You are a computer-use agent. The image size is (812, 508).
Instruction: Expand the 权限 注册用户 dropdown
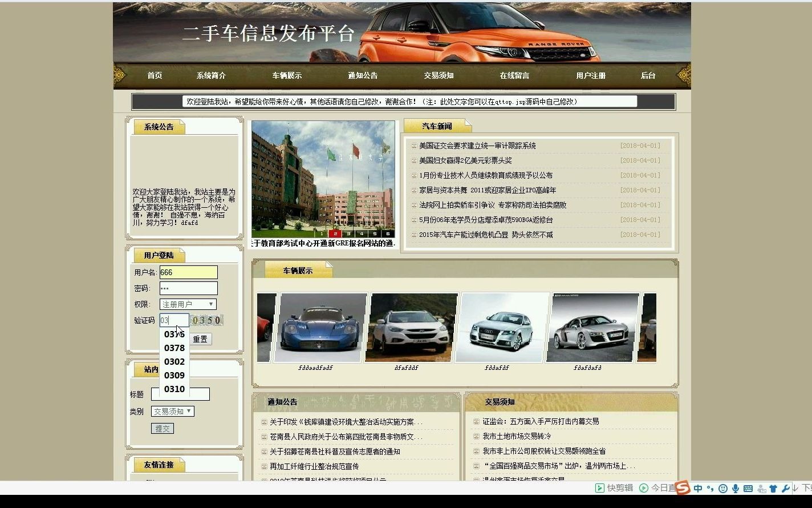point(188,304)
